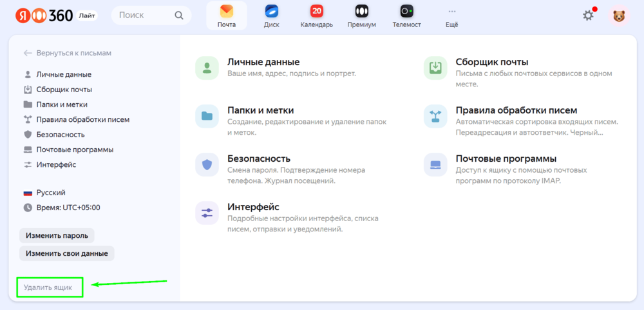Click the sidebar person icon
Image resolution: width=644 pixels, height=310 pixels.
[28, 74]
